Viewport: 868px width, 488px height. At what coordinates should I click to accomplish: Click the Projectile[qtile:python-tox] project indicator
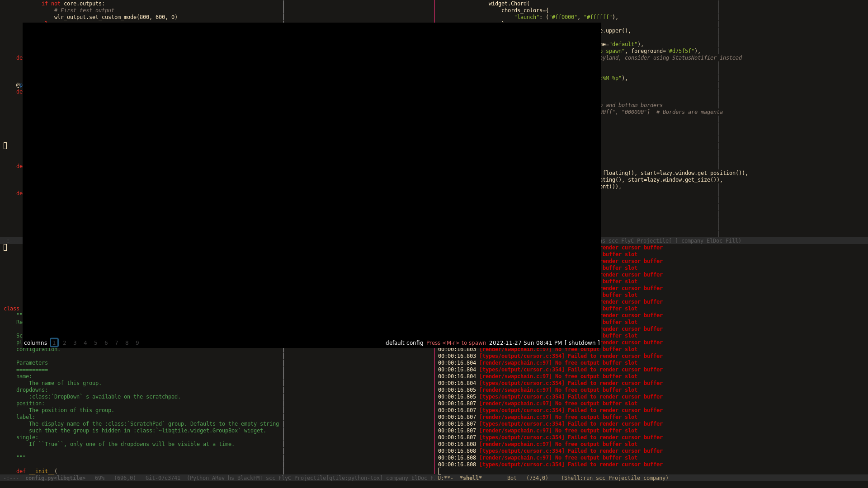point(338,478)
